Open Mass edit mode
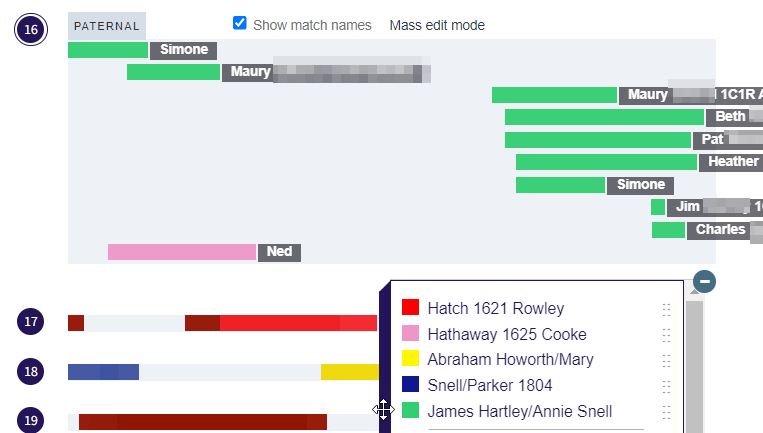Screen dimensions: 763x433 tap(437, 25)
